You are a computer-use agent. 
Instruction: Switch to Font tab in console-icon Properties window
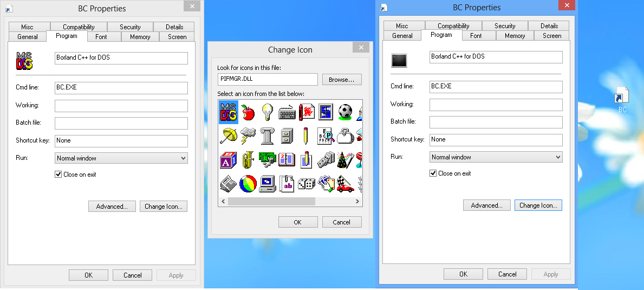476,36
